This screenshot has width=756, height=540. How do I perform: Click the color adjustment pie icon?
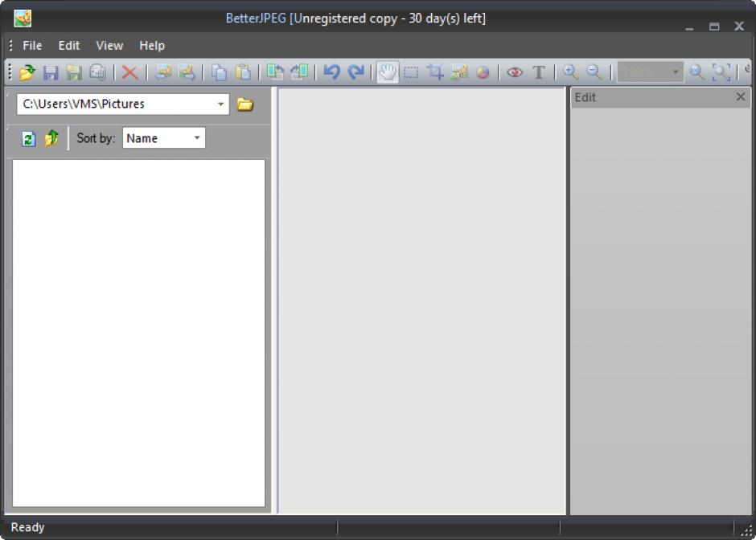click(483, 72)
